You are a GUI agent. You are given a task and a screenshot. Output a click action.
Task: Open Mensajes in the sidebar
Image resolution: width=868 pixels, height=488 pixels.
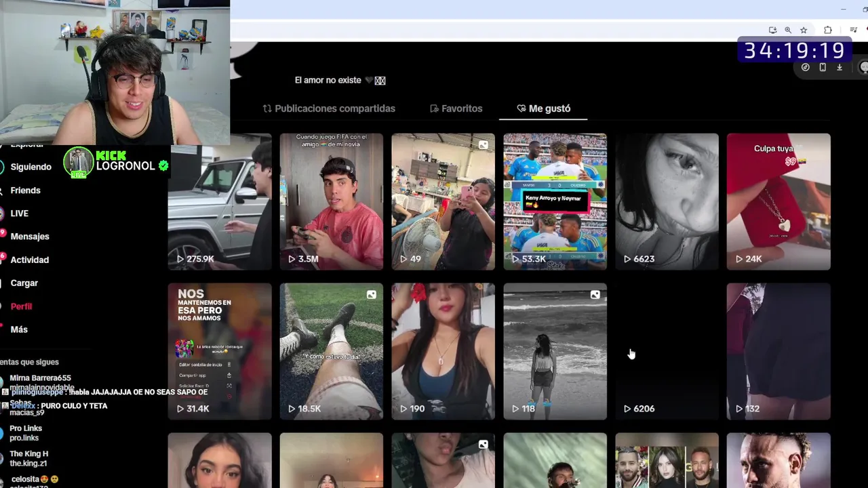(29, 237)
